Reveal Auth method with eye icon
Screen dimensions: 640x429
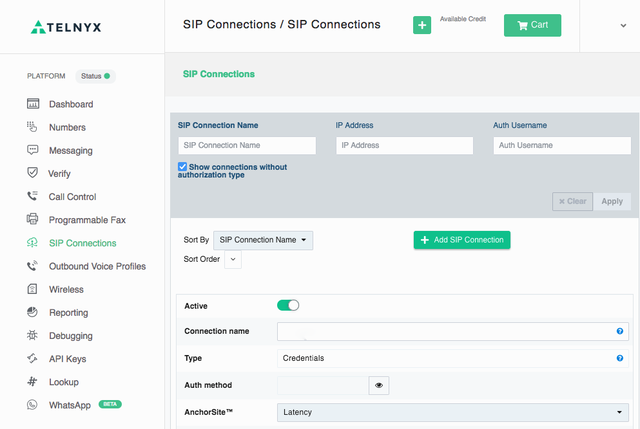[x=379, y=385]
